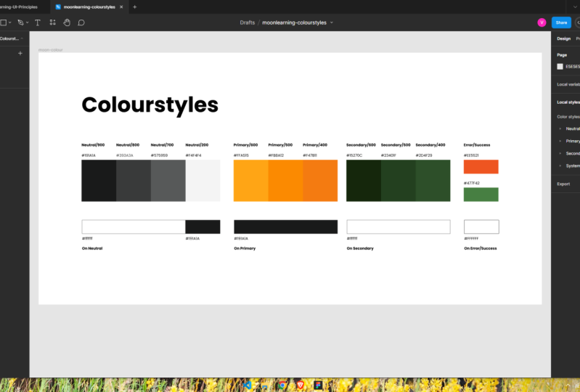This screenshot has width=580, height=392.
Task: Select the Primary/600 orange swatch
Action: point(250,181)
